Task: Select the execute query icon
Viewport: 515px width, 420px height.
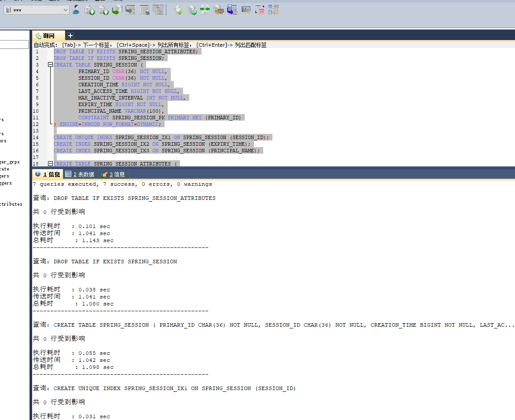Action: (90, 9)
